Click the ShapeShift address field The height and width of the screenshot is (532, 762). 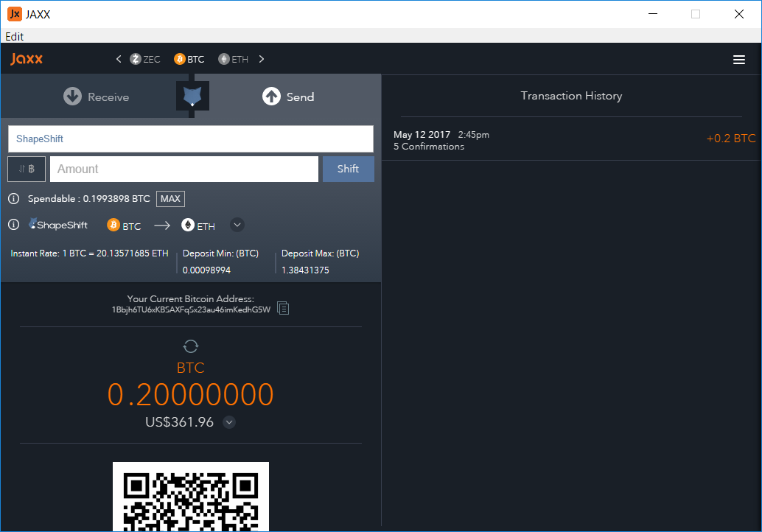pos(190,139)
